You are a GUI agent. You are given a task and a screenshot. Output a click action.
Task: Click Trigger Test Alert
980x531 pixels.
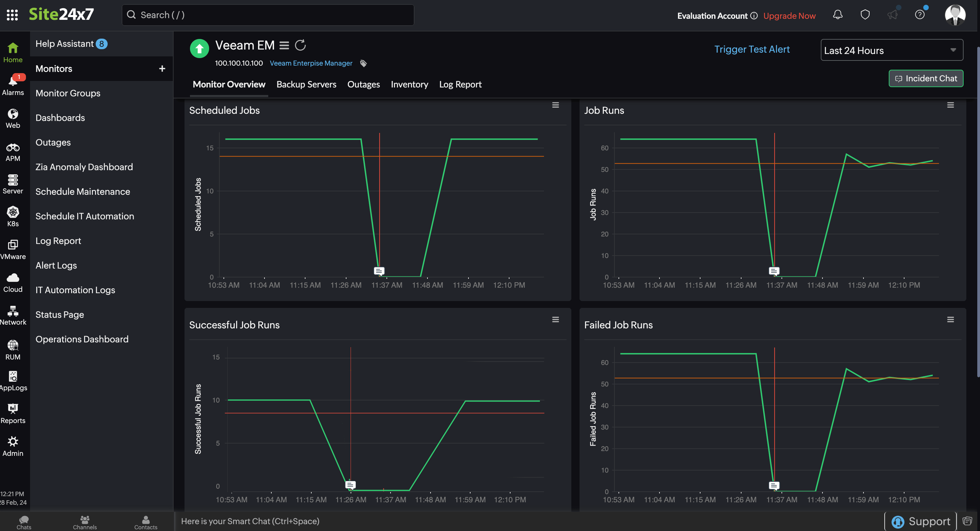tap(751, 49)
